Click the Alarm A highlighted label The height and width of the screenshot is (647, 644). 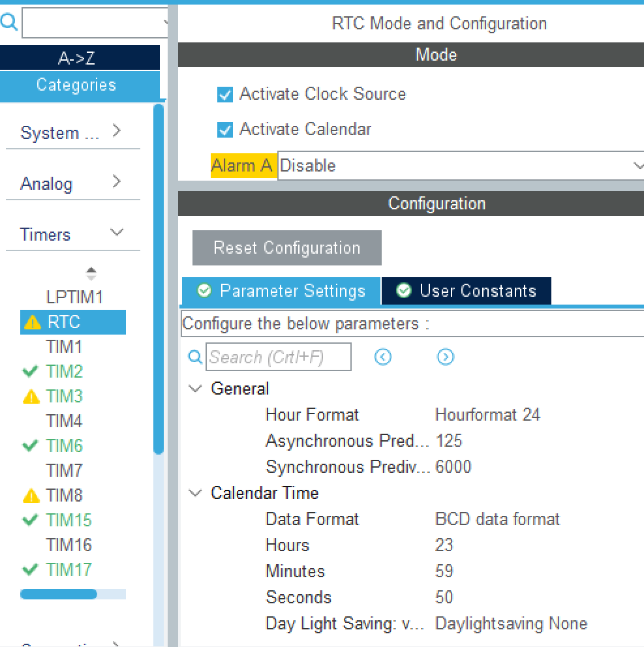click(x=243, y=166)
